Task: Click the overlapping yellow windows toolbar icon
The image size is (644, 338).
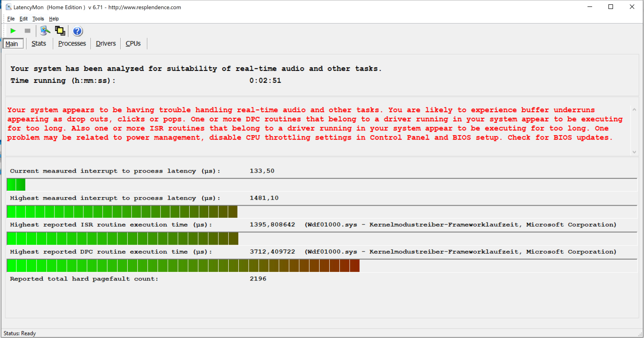Action: tap(60, 31)
